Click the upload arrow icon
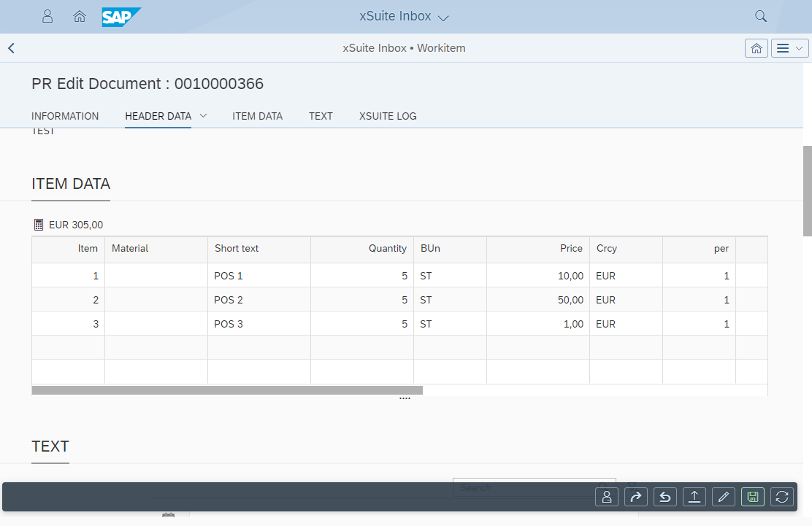This screenshot has height=526, width=812. click(694, 497)
